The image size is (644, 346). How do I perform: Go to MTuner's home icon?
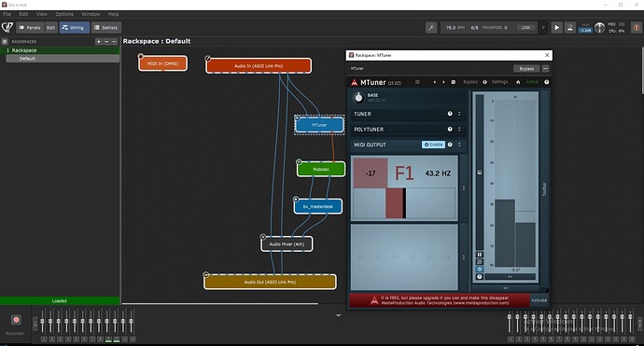pos(518,82)
